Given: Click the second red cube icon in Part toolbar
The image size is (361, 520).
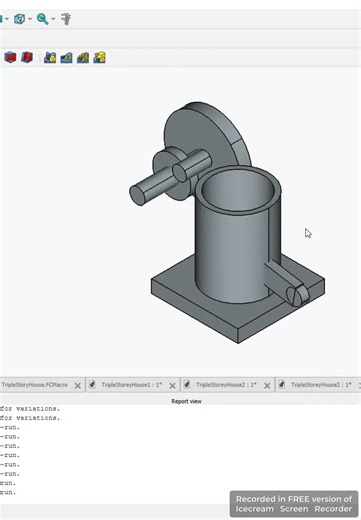Looking at the screenshot, I should click(x=27, y=57).
